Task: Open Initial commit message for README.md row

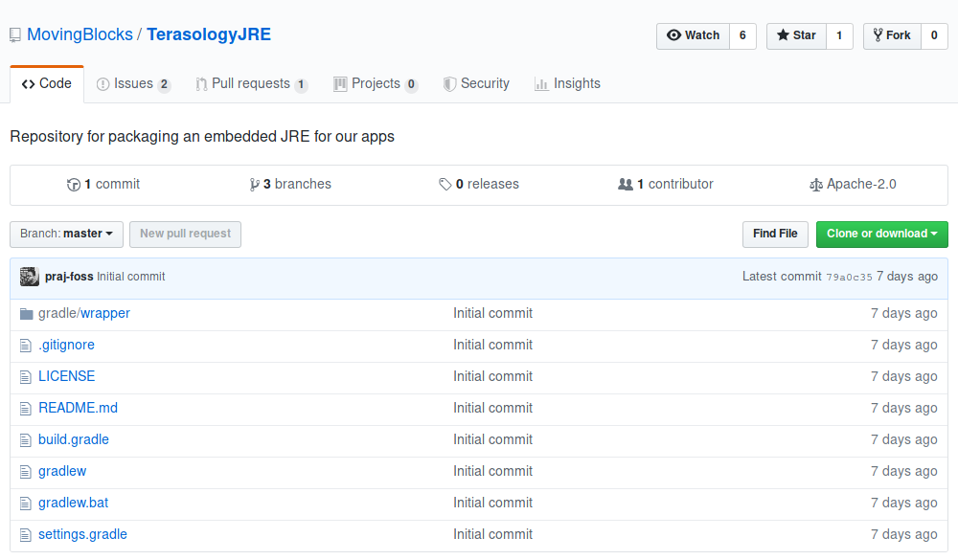Action: click(x=493, y=408)
